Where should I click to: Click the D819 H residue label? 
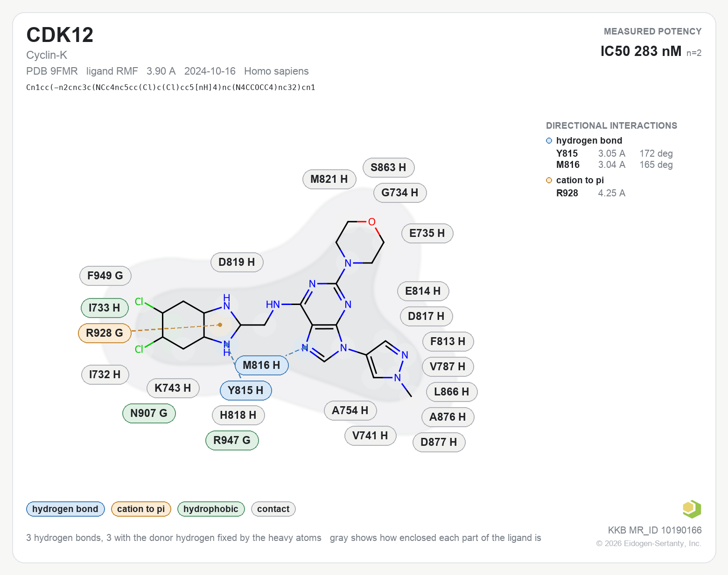click(x=237, y=262)
